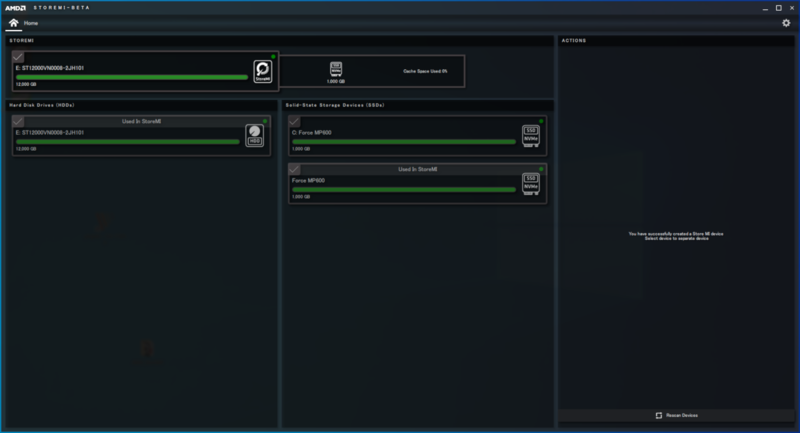Viewport: 800px width, 433px height.
Task: Click the SSD NVMe icon for C: Force MP600
Action: [532, 135]
